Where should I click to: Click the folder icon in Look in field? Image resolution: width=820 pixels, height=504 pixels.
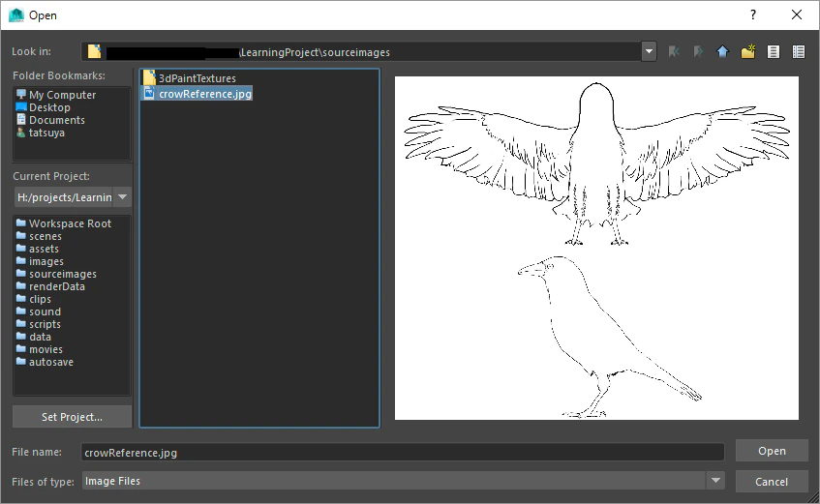(x=94, y=51)
